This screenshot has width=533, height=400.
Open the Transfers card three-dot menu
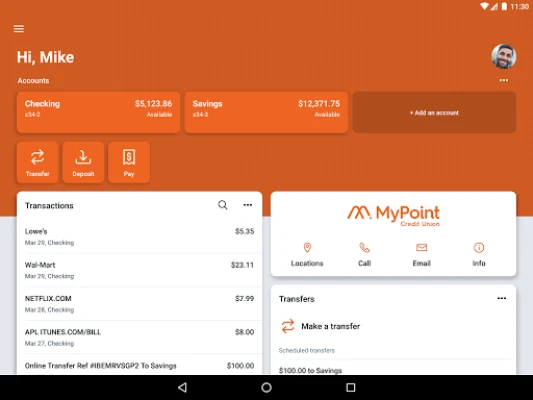click(x=502, y=298)
